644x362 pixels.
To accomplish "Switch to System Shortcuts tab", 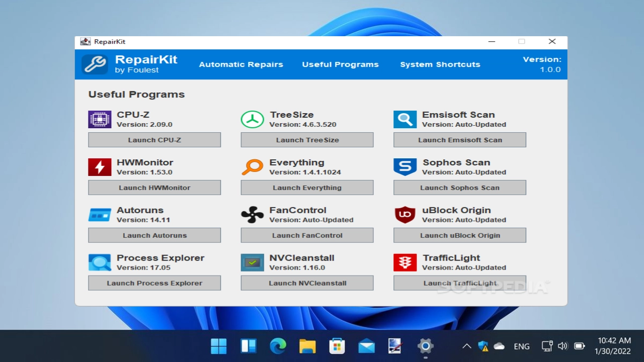I will click(440, 64).
